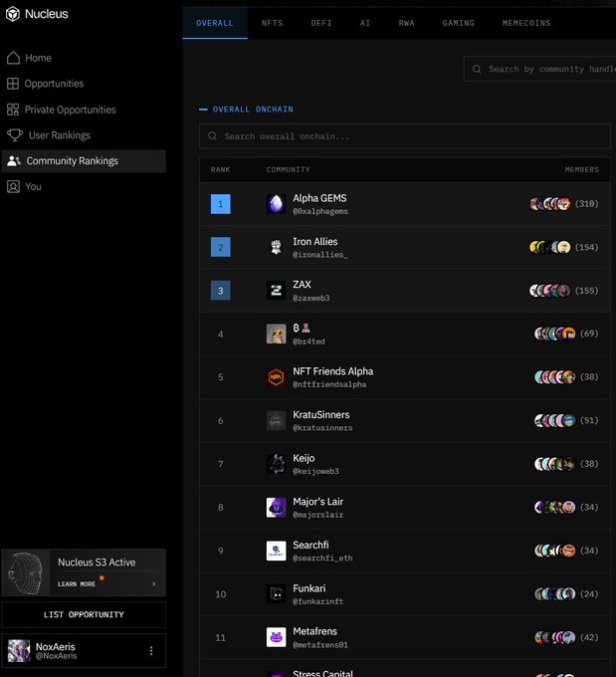
Task: Click the Searchfi community logo
Action: [277, 551]
